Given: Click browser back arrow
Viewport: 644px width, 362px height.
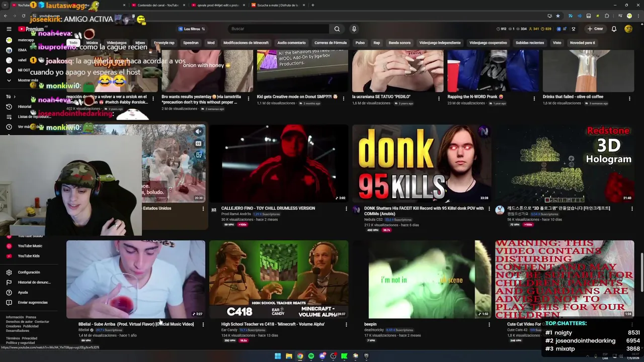Looking at the screenshot, I should [6, 16].
